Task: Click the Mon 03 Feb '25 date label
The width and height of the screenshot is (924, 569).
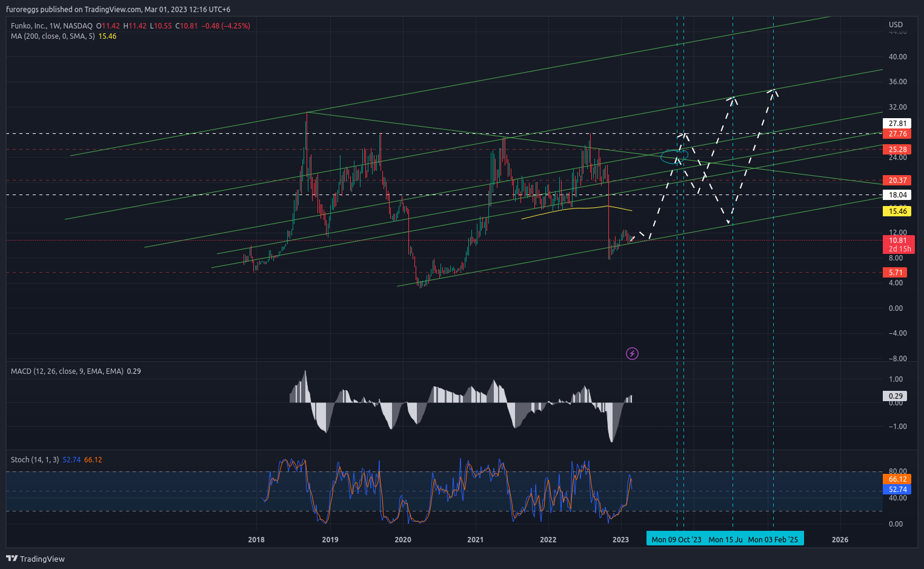Action: [x=773, y=539]
